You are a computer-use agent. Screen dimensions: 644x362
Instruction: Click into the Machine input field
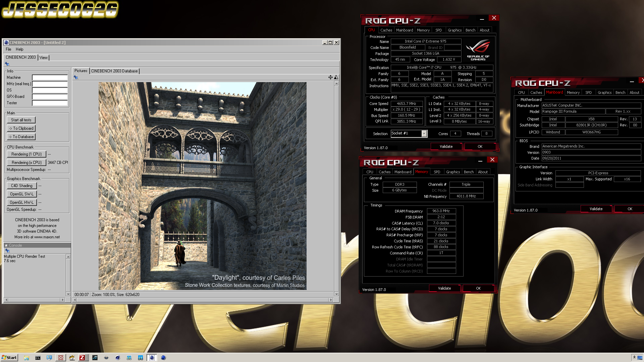point(50,77)
